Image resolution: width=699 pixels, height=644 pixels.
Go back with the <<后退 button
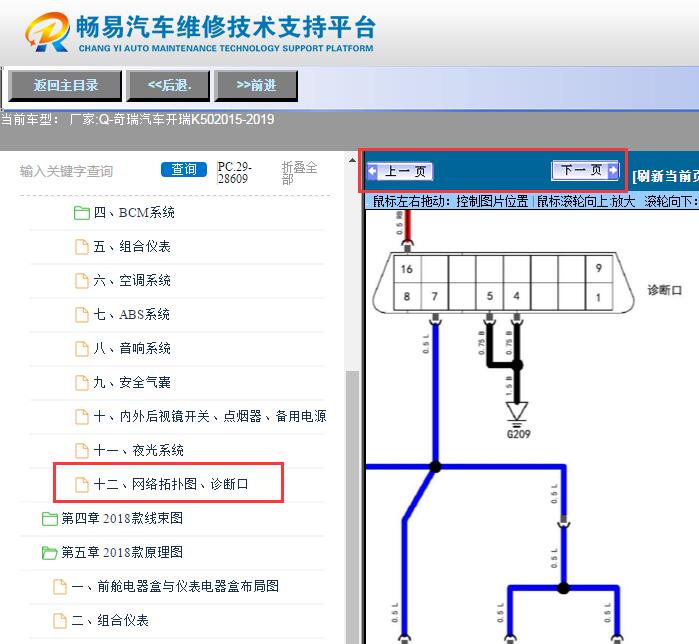[168, 86]
